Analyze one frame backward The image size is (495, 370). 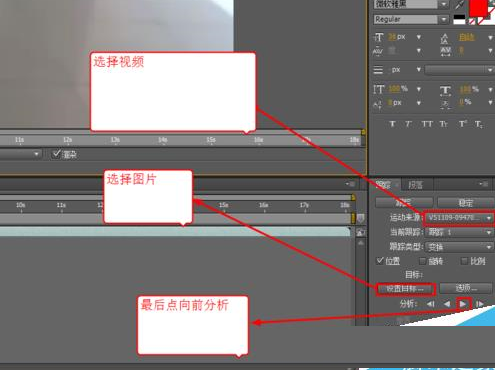click(x=431, y=304)
